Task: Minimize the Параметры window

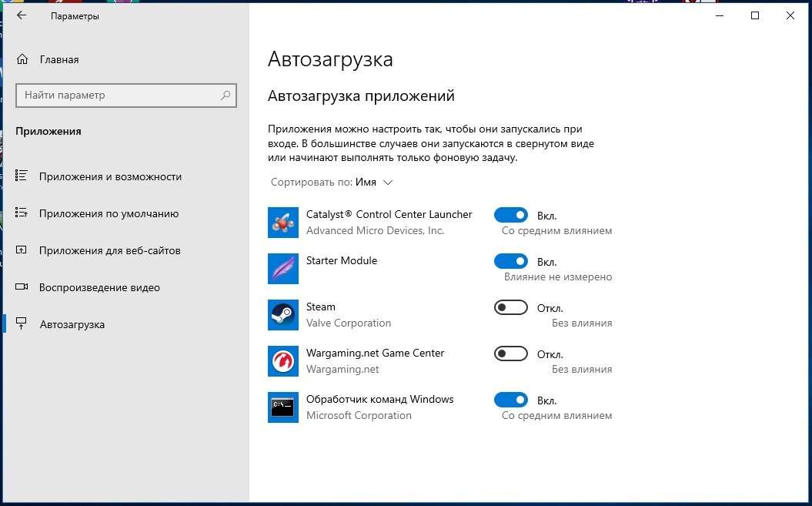Action: 720,15
